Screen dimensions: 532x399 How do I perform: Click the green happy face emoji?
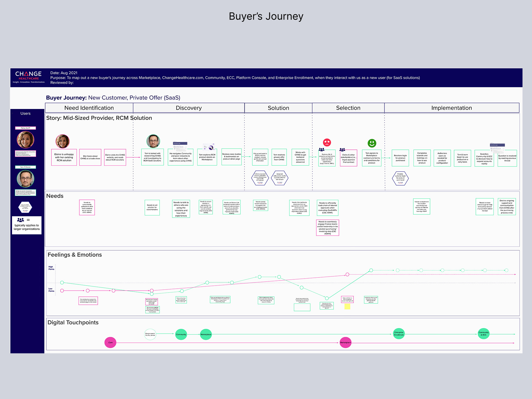point(372,142)
